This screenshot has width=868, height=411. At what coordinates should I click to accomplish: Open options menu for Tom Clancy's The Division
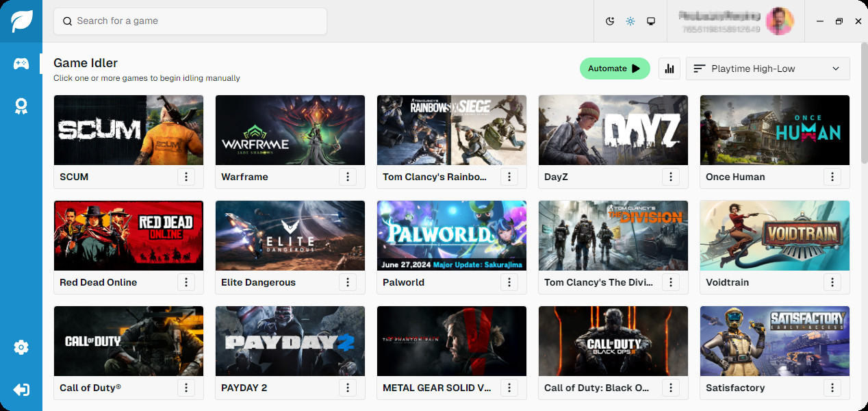pyautogui.click(x=671, y=282)
